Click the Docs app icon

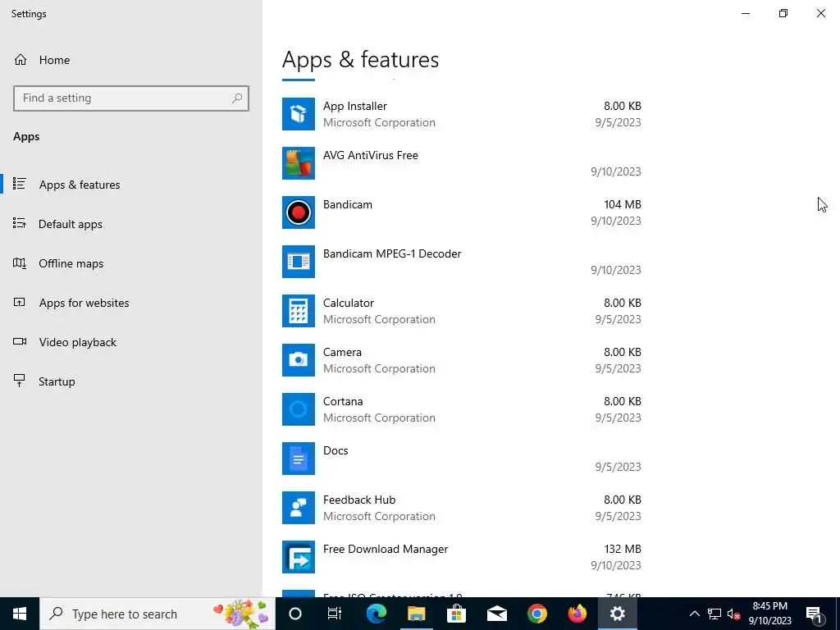[299, 459]
